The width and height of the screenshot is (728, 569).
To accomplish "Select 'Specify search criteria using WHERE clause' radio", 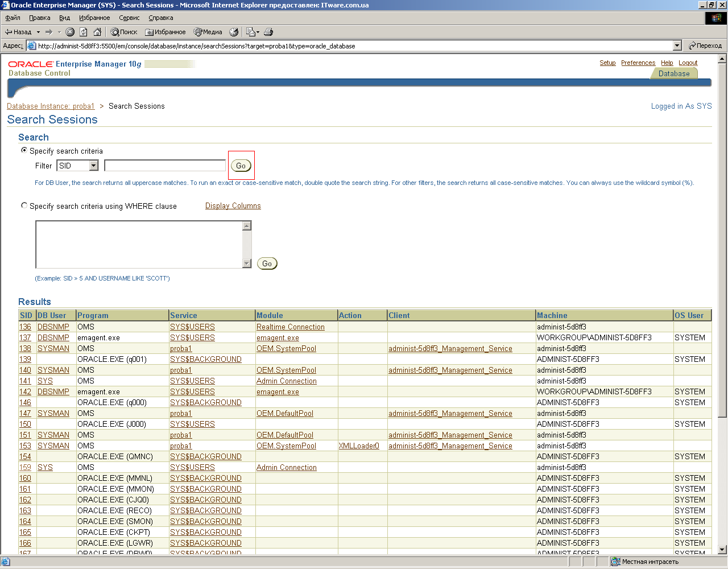I will point(24,205).
